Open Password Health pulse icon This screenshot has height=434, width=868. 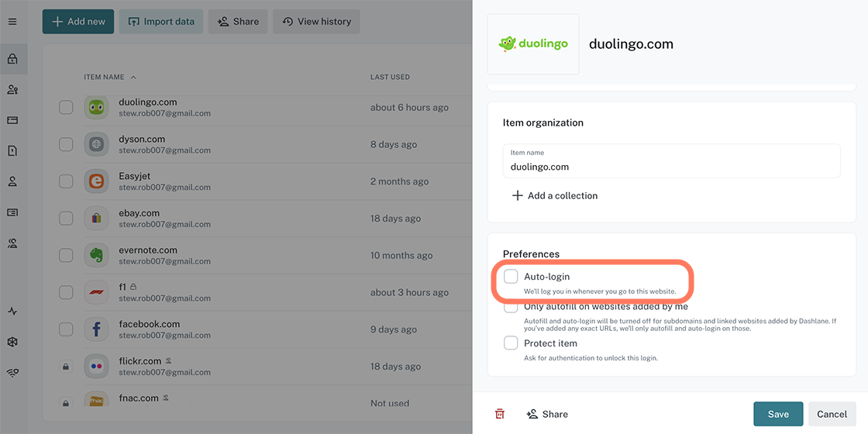tap(12, 312)
